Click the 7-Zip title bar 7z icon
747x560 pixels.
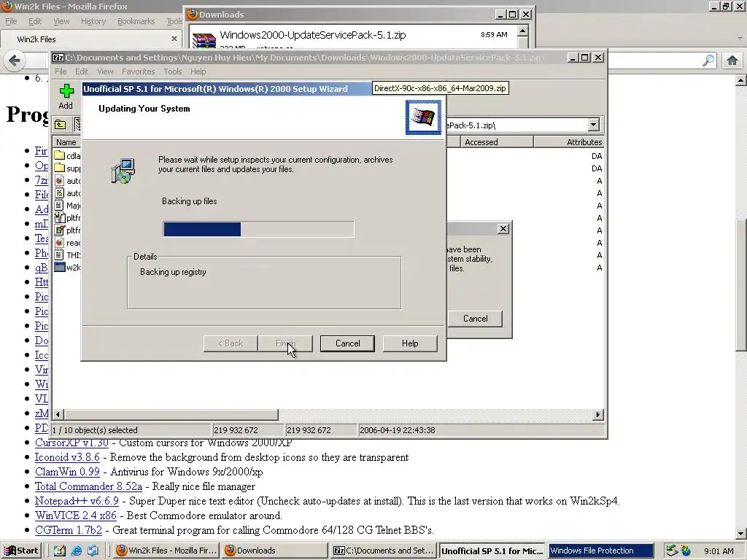58,58
